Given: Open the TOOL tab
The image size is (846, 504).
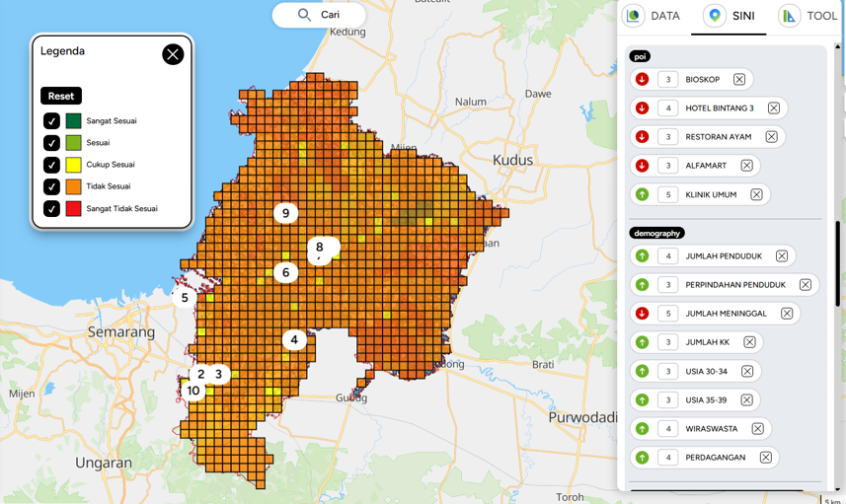Looking at the screenshot, I should pos(808,17).
